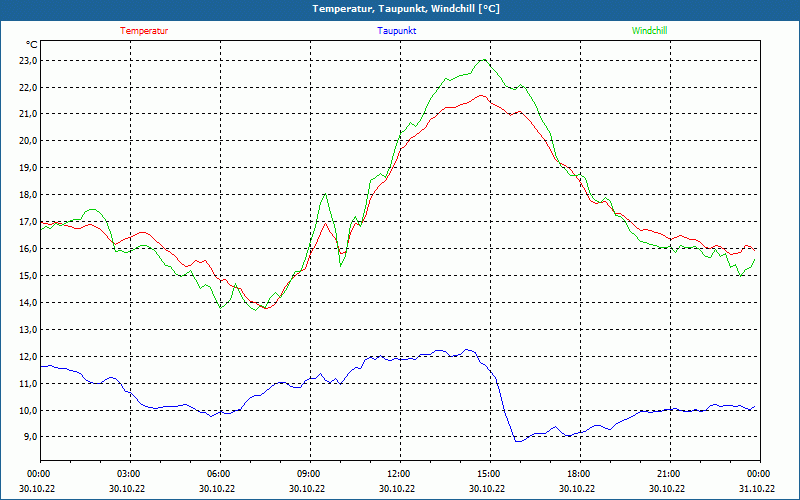Click the 09:00 time axis label
Viewport: 800px width, 500px height.
[x=308, y=474]
